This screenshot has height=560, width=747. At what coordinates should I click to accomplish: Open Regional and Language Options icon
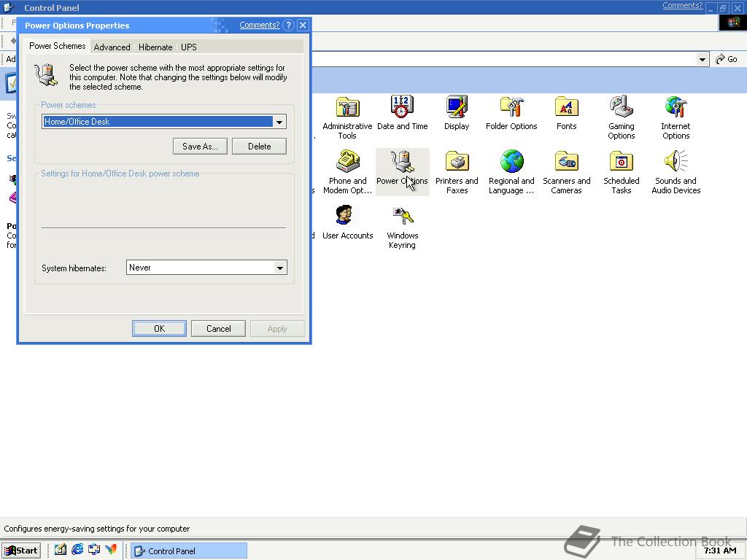[x=511, y=172]
